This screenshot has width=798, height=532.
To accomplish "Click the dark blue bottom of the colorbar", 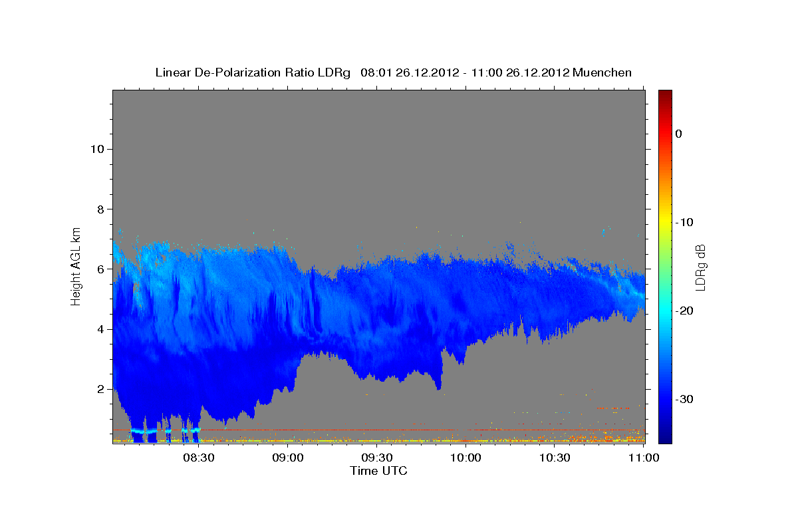I will pyautogui.click(x=665, y=436).
